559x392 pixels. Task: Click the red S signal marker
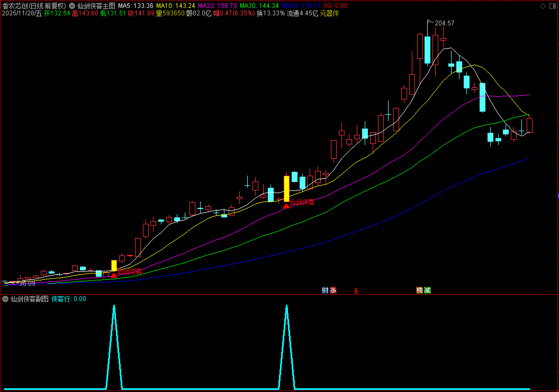(x=356, y=291)
